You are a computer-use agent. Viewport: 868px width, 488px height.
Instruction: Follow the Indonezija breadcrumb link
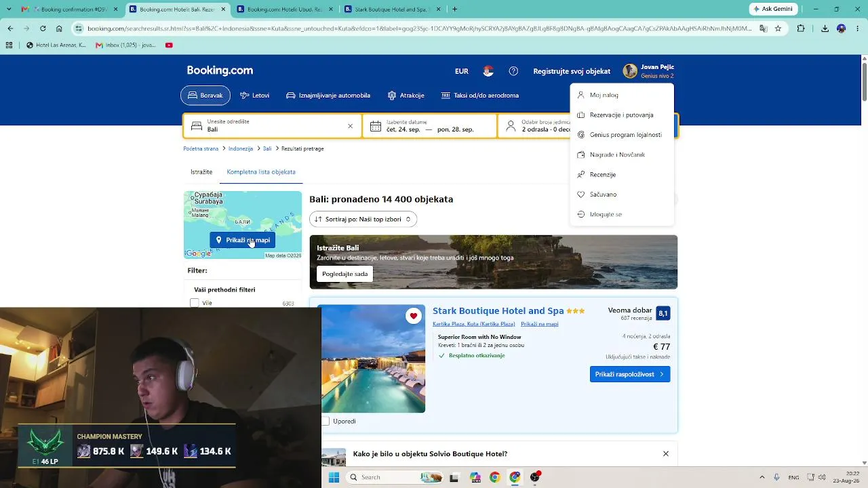(x=241, y=148)
